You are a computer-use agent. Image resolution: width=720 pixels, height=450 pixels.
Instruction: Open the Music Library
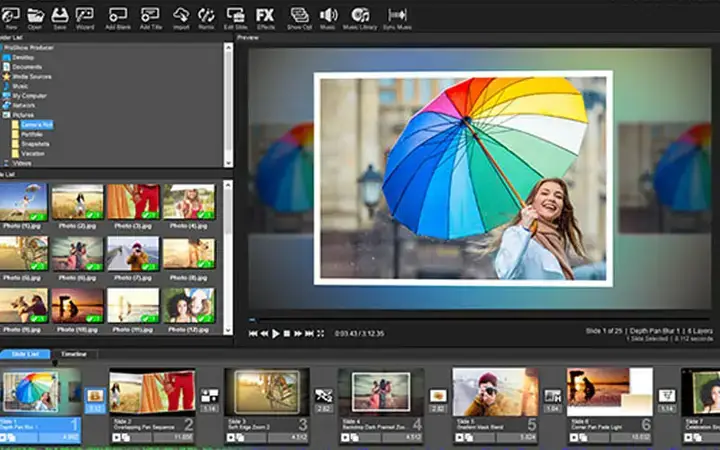[x=360, y=18]
